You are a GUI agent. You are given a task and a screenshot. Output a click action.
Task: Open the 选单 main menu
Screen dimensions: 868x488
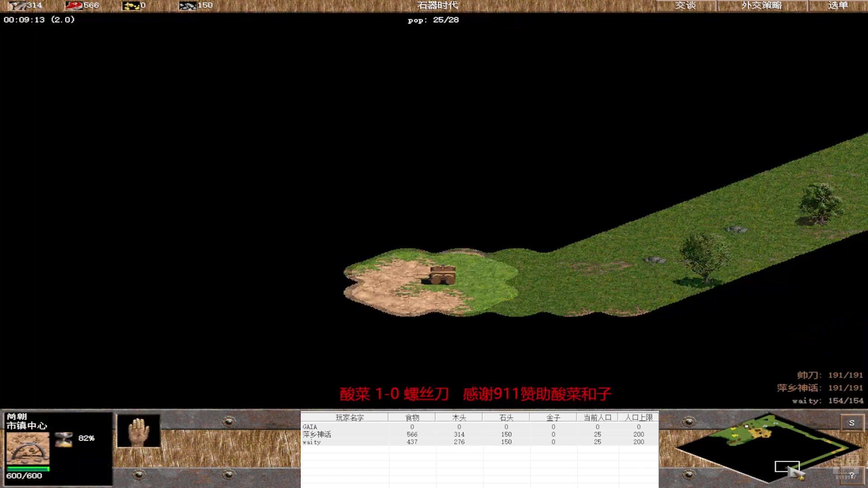838,5
